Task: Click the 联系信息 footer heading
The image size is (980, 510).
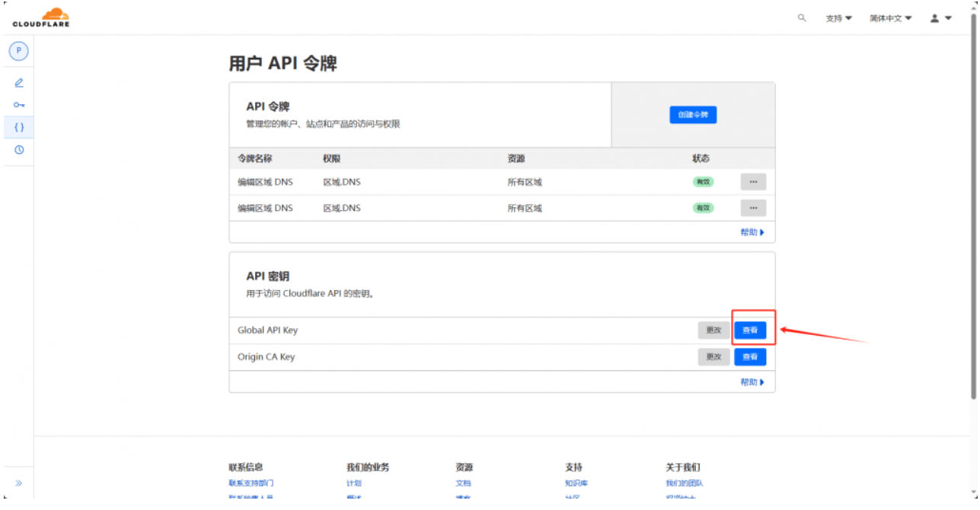Action: coord(246,467)
